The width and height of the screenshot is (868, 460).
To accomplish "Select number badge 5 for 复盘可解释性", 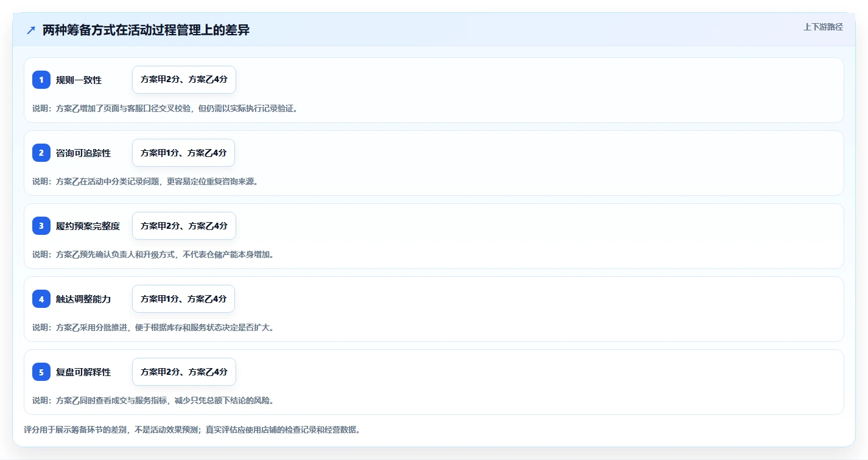I will pos(41,372).
